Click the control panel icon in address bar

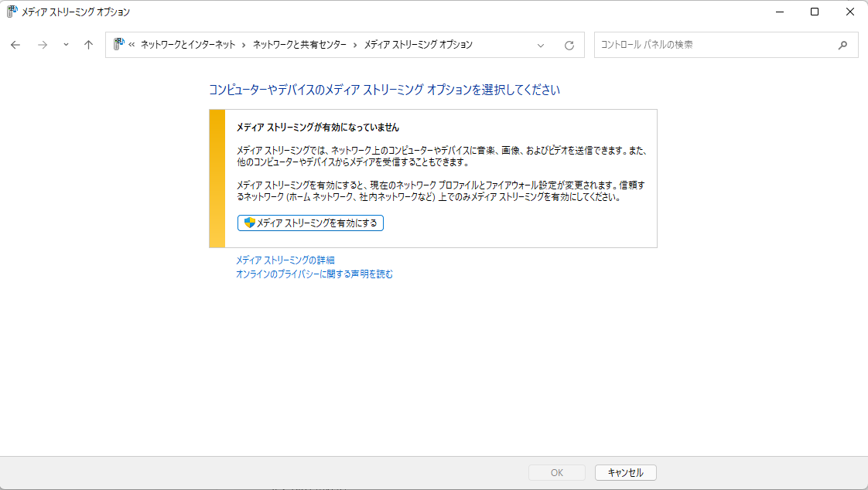119,45
